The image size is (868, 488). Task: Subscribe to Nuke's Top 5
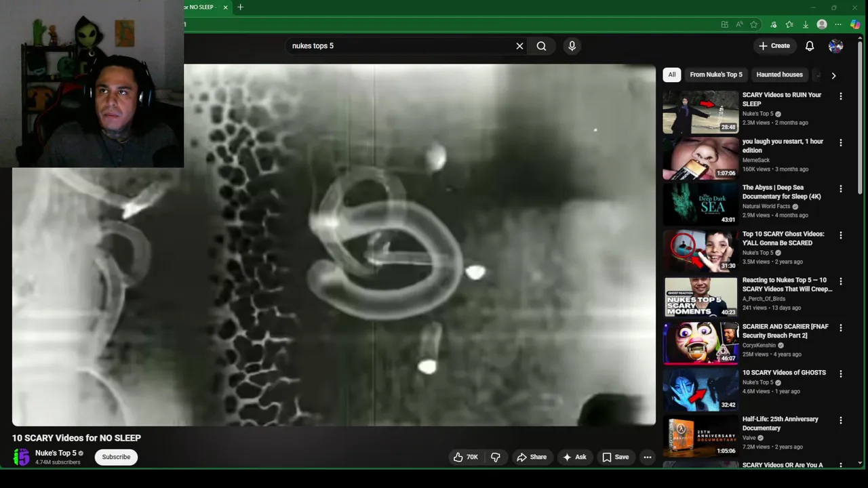click(116, 457)
